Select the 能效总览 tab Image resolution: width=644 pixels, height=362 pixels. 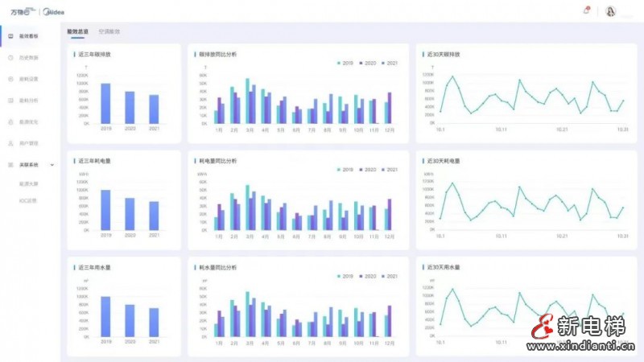click(x=77, y=31)
